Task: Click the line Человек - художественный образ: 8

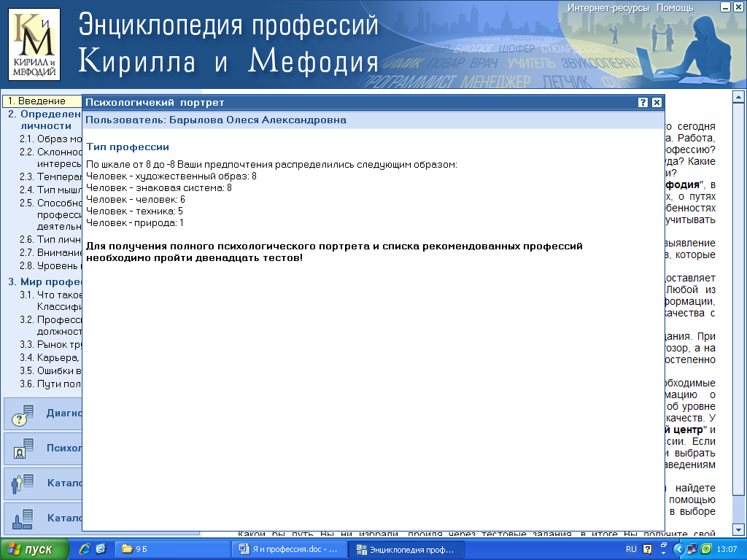Action: [x=171, y=176]
